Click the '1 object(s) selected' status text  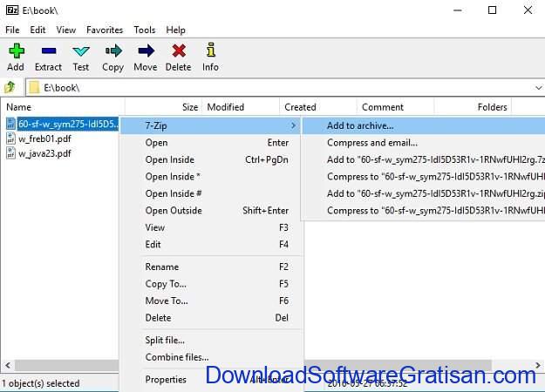click(x=41, y=383)
